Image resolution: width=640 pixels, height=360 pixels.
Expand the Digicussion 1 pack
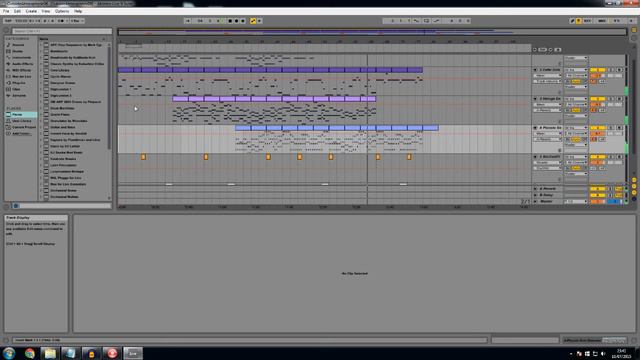pos(41,89)
